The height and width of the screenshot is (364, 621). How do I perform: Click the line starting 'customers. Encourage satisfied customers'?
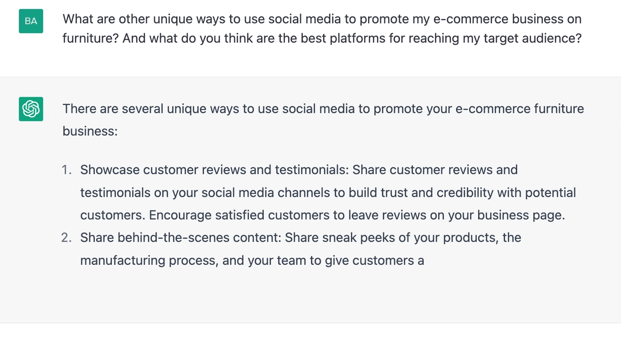pyautogui.click(x=323, y=215)
